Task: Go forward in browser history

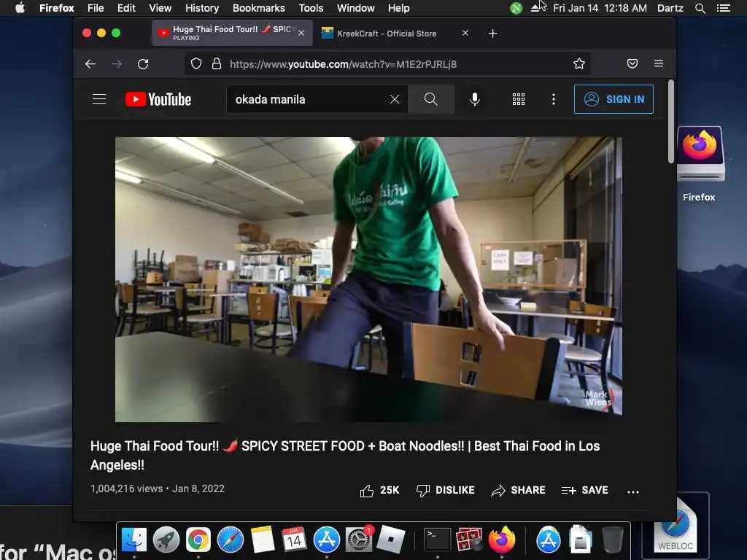Action: point(117,64)
